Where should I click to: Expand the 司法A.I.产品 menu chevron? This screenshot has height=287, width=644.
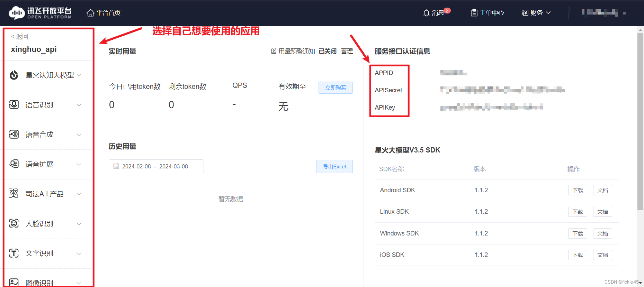[79, 194]
